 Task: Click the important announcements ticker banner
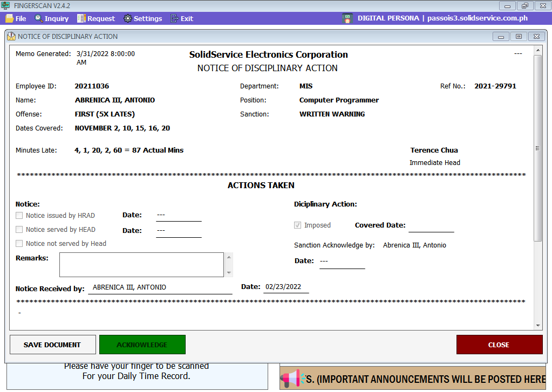[413, 379]
